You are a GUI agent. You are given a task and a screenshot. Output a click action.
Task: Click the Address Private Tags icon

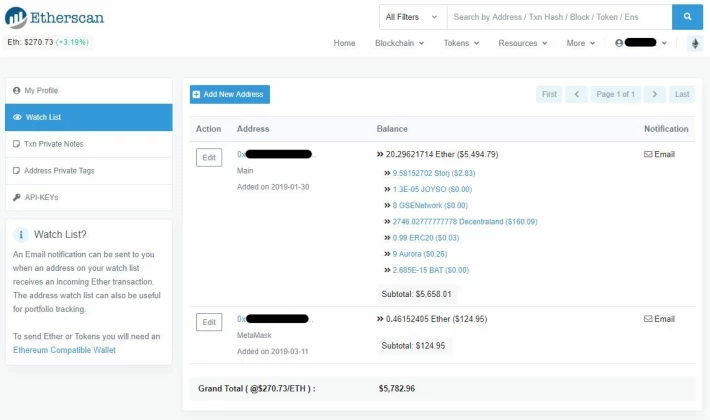click(x=16, y=171)
